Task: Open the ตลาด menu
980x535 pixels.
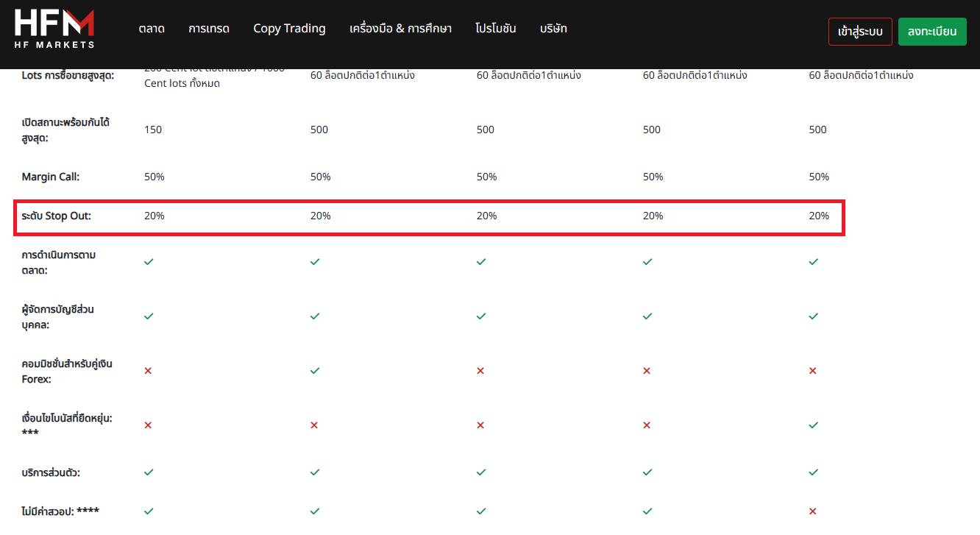Action: tap(152, 29)
